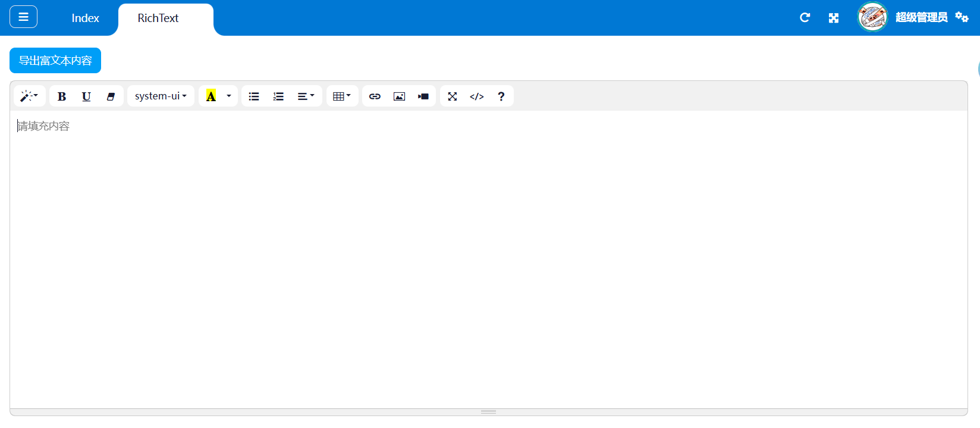Toggle underline formatting

click(x=86, y=96)
